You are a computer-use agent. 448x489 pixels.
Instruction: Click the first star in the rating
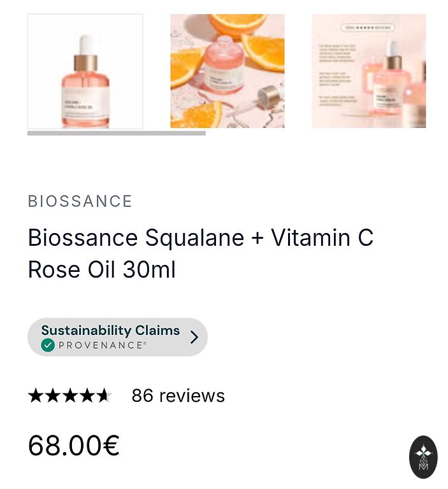(36, 396)
